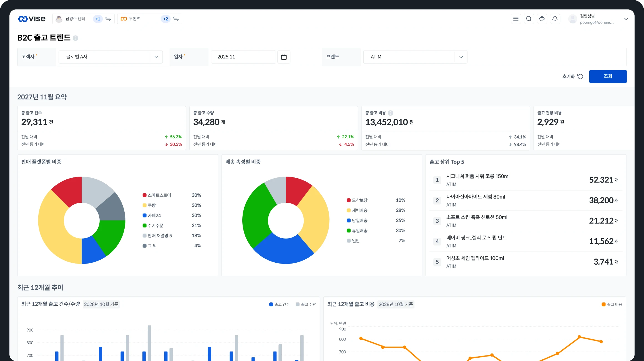The image size is (644, 361).
Task: Click the 남양주 센터 avatar icon
Action: pos(59,19)
